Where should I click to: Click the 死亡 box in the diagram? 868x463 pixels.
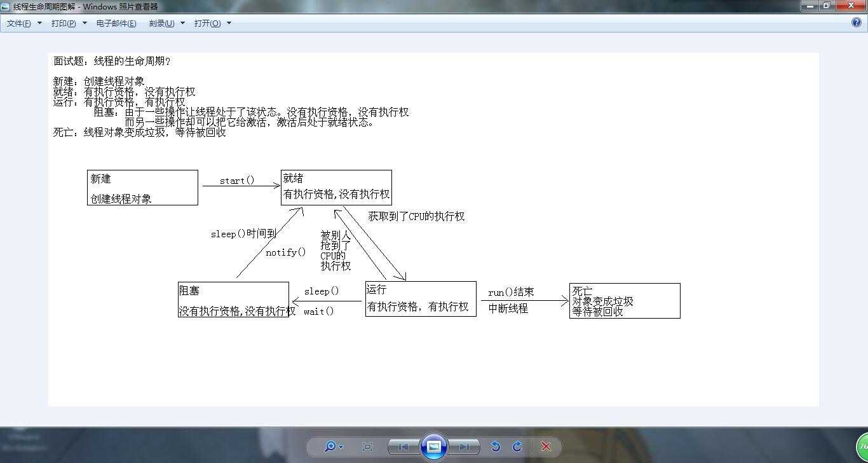click(x=625, y=301)
